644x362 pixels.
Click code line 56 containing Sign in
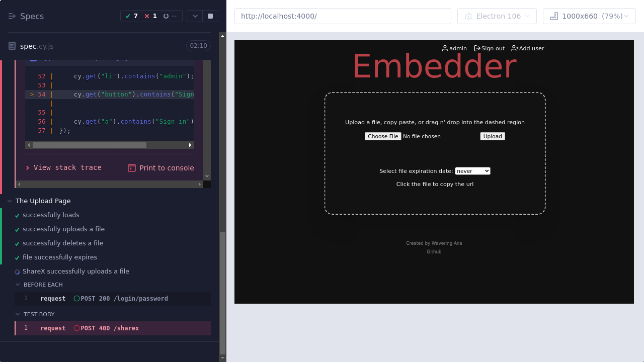pyautogui.click(x=110, y=122)
